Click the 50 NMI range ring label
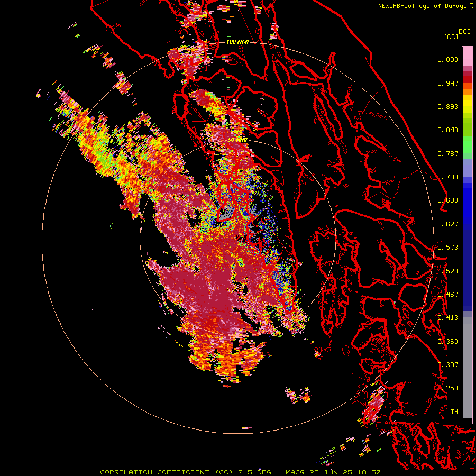This screenshot has width=476, height=476. click(237, 140)
